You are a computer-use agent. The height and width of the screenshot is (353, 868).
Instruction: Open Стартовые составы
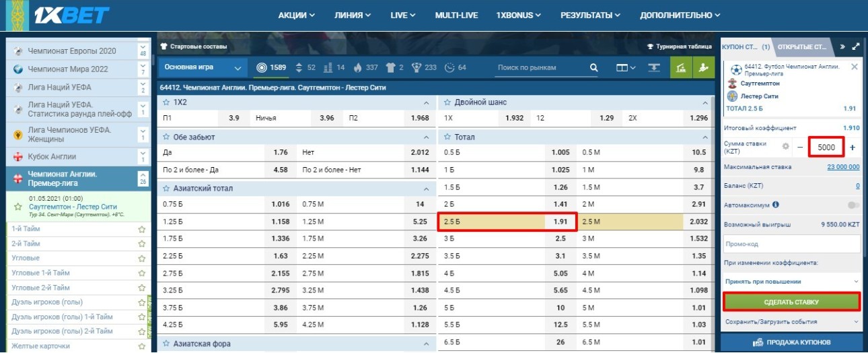pyautogui.click(x=193, y=46)
